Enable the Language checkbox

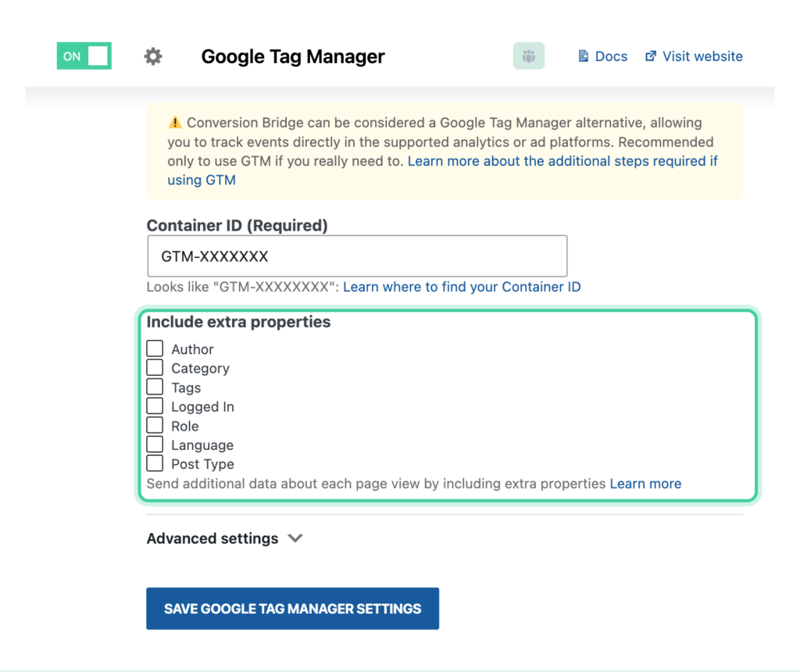(x=155, y=445)
